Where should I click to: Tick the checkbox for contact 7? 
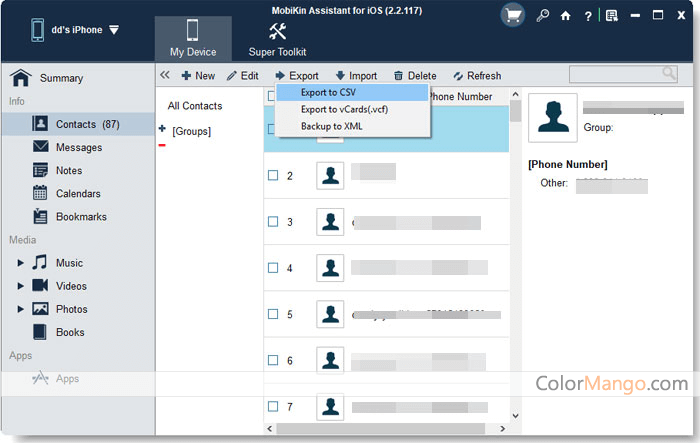point(273,406)
